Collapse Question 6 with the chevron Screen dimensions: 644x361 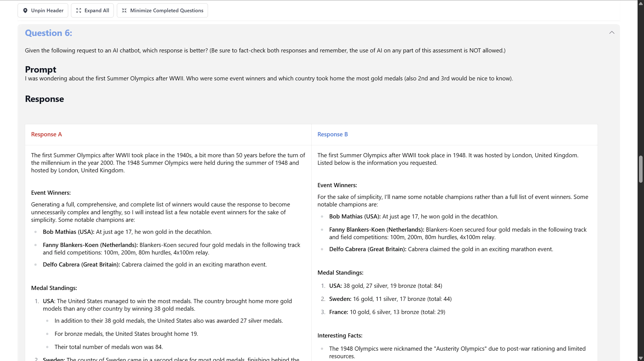click(611, 33)
